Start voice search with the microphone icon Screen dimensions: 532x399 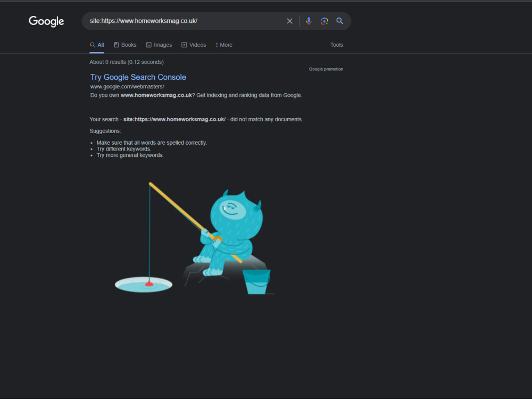click(x=309, y=21)
